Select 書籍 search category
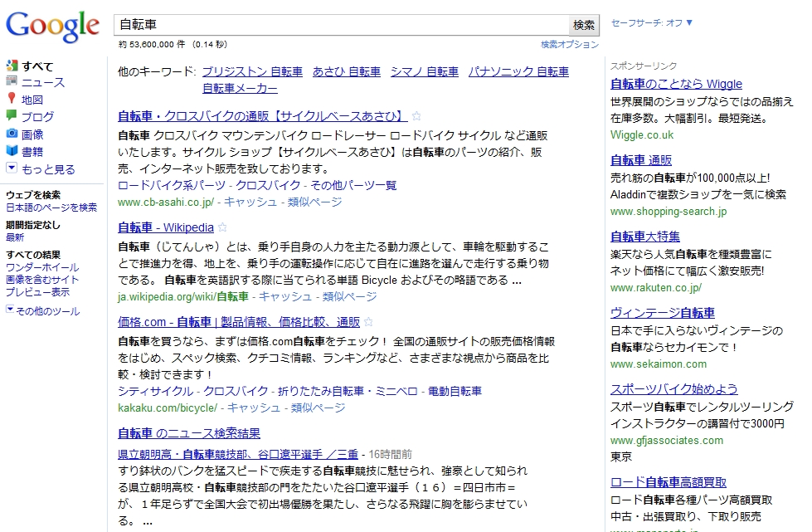 [x=32, y=151]
